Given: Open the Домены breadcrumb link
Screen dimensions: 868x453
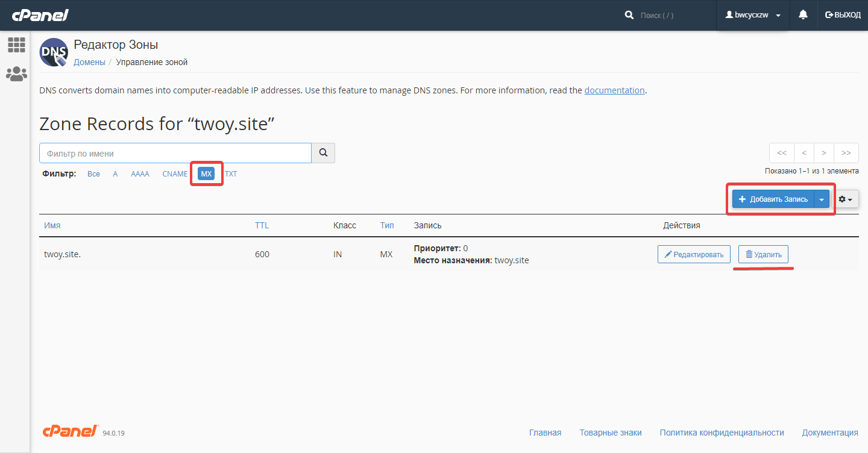Looking at the screenshot, I should (x=89, y=62).
